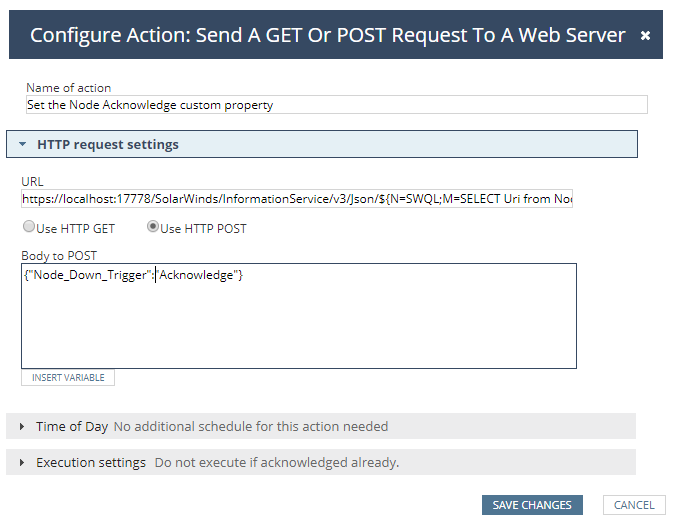
Task: Close the Configure Action dialog with the X
Action: (645, 35)
